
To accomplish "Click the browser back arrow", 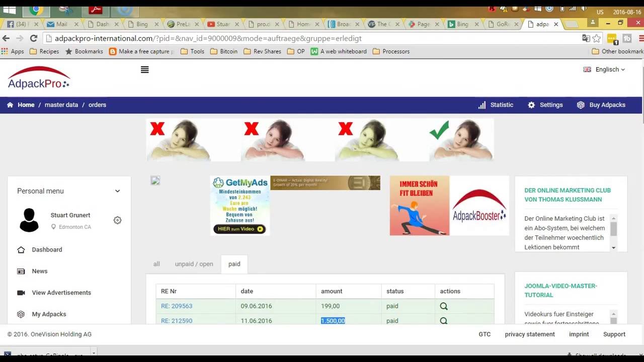I will click(6, 38).
